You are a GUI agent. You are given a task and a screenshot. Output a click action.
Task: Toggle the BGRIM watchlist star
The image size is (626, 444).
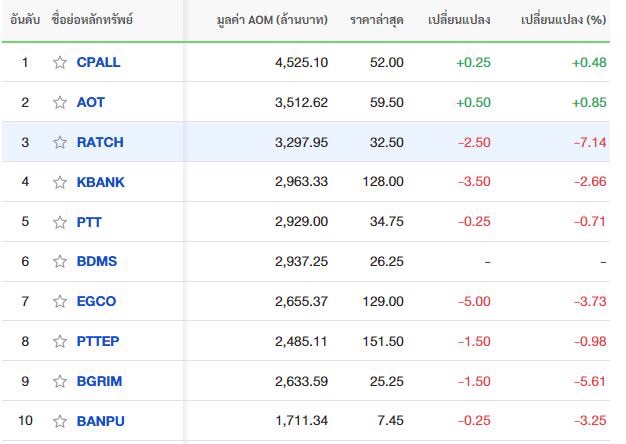pyautogui.click(x=60, y=381)
